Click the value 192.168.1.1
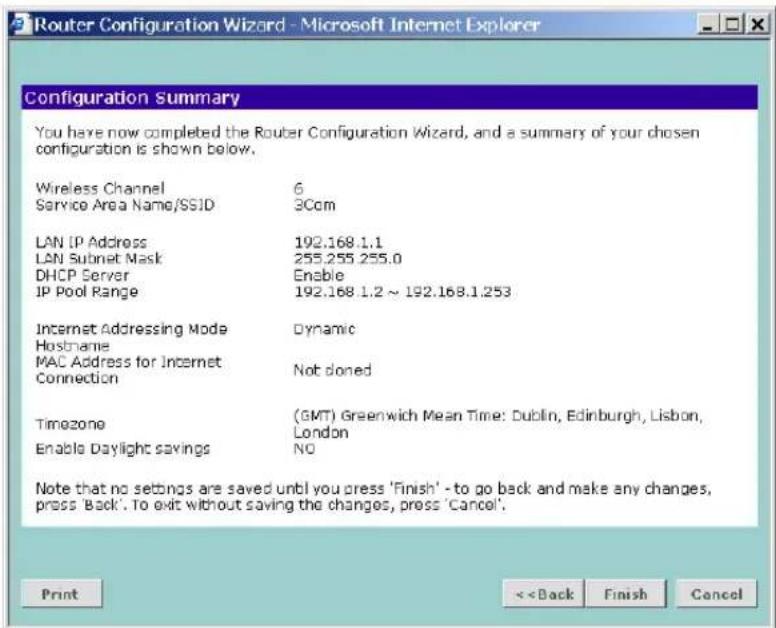Viewport: 776px width, 628px height. click(x=339, y=242)
